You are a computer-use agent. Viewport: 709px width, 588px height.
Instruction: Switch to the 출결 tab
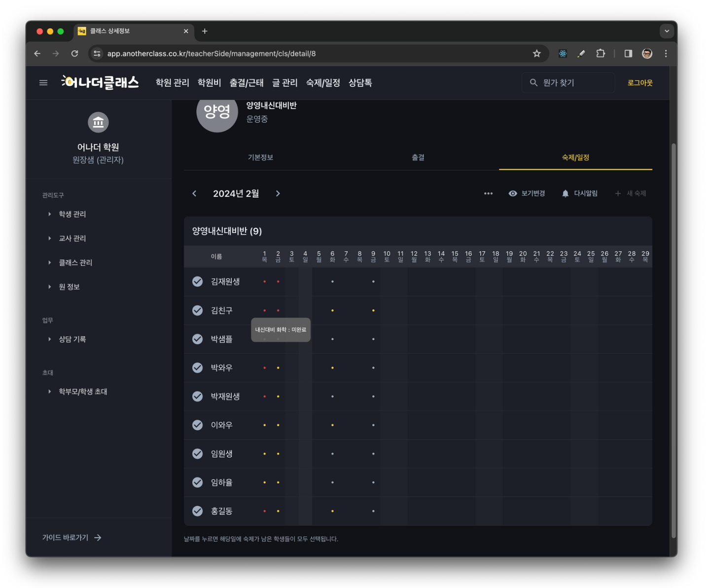pyautogui.click(x=418, y=157)
